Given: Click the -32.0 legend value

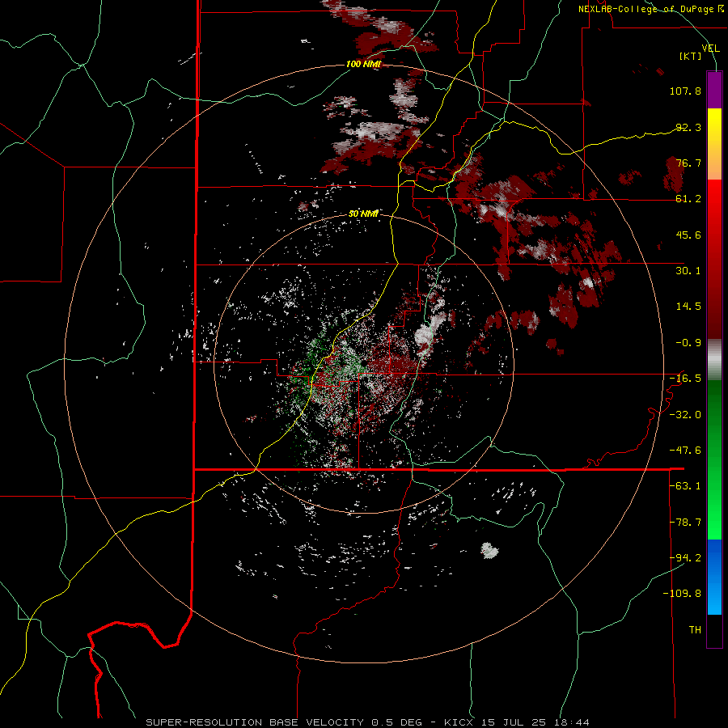Looking at the screenshot, I should click(x=685, y=415).
